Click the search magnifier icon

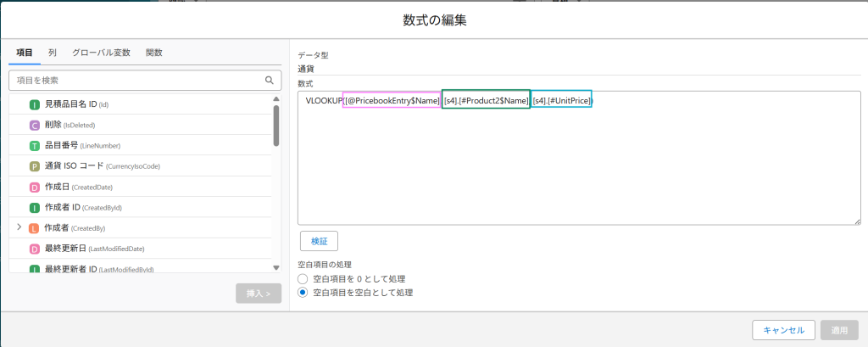[x=270, y=81]
